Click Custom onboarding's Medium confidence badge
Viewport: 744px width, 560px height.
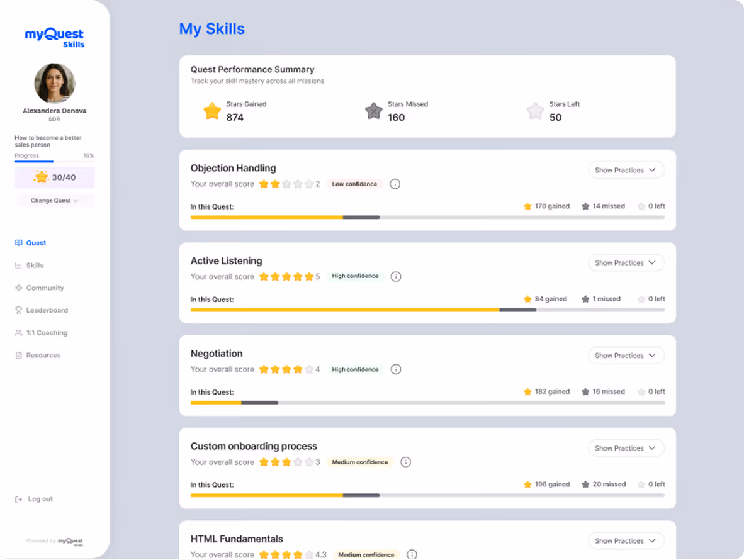(x=359, y=462)
